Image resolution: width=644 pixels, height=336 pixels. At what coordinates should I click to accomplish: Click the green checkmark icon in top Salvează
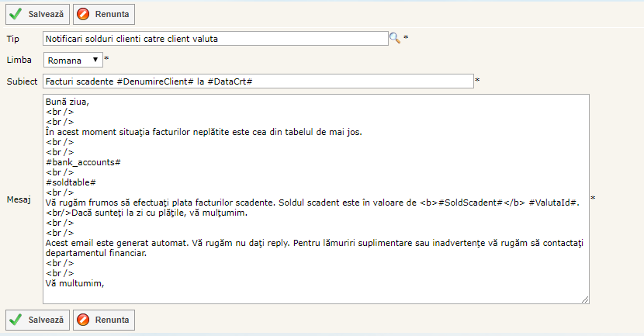pos(16,13)
